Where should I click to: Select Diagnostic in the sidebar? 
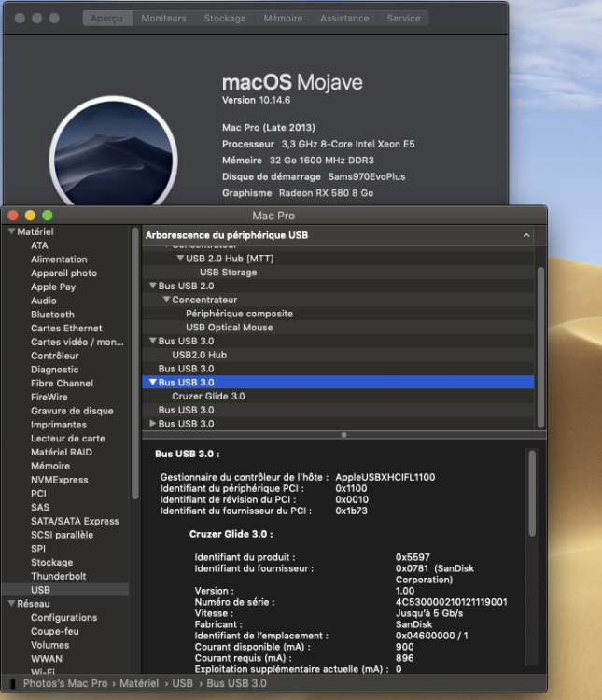tap(55, 370)
